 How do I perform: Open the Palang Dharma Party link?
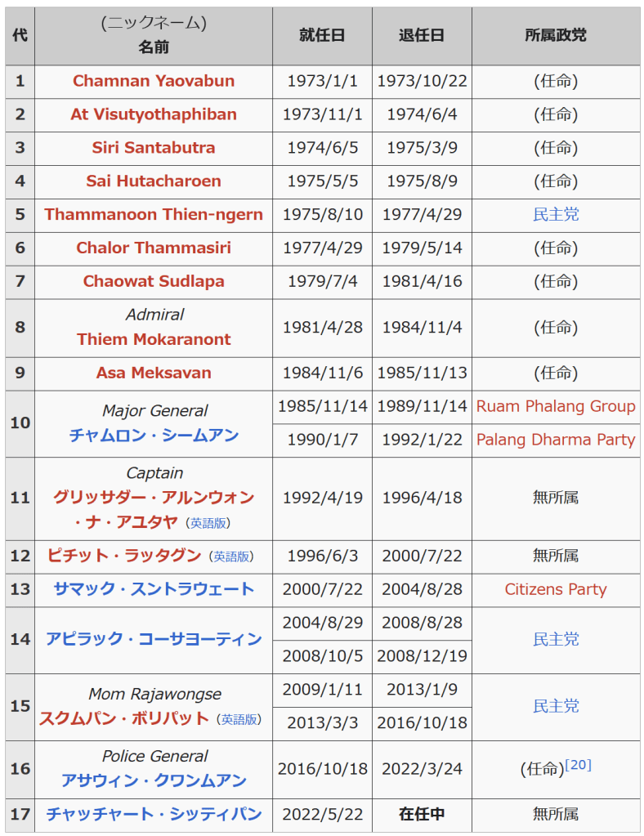[556, 440]
